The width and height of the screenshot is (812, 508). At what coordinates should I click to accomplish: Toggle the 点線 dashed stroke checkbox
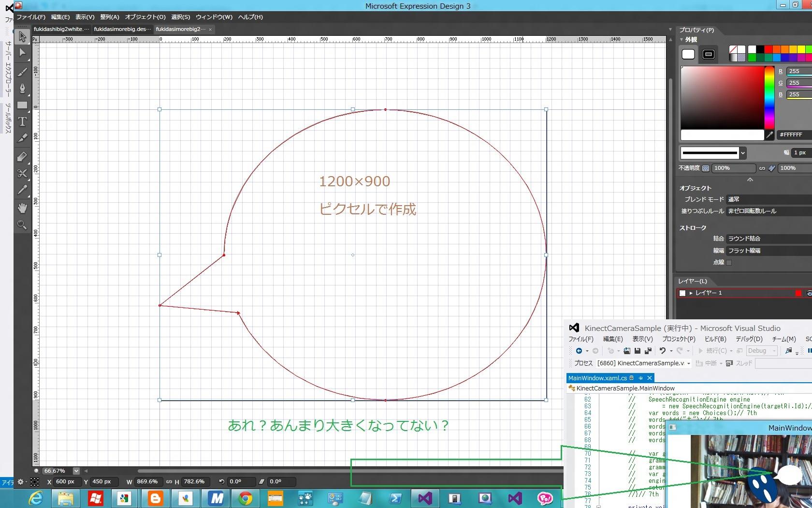[x=729, y=262]
